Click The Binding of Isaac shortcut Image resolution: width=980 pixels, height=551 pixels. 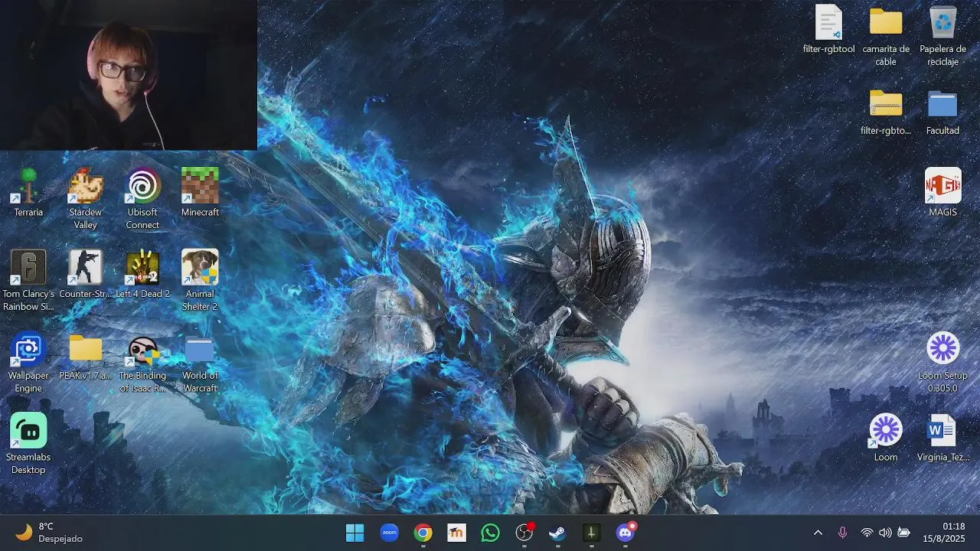pyautogui.click(x=142, y=362)
